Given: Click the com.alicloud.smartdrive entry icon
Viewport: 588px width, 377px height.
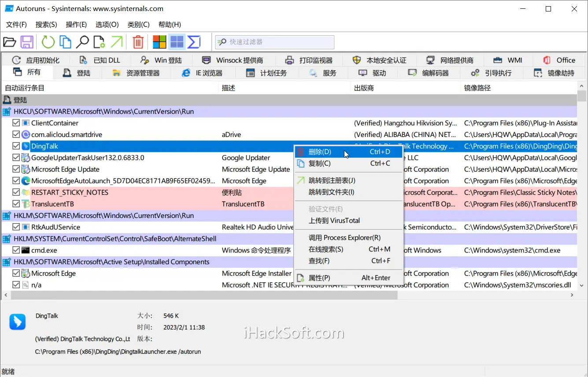Looking at the screenshot, I should [26, 135].
